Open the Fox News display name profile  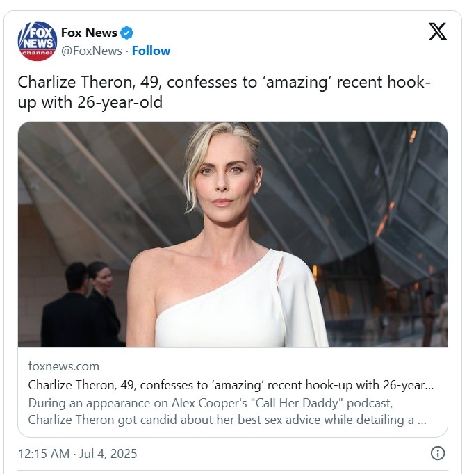click(x=89, y=33)
